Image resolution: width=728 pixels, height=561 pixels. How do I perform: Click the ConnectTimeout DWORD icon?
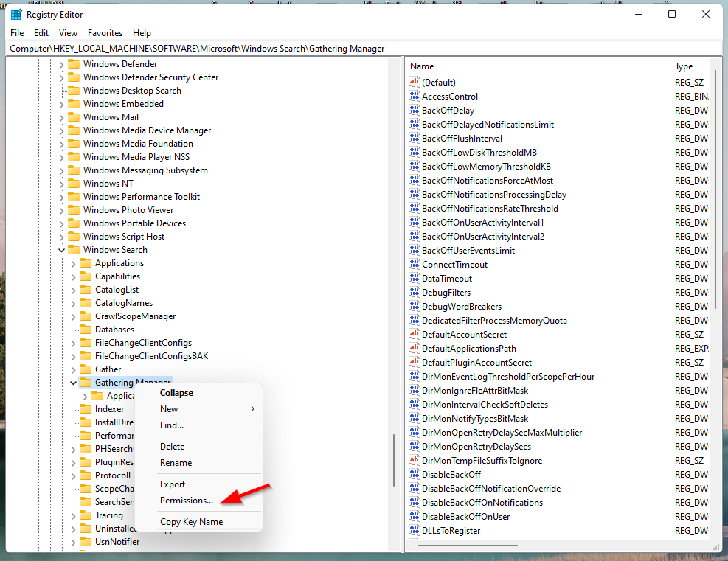(414, 264)
